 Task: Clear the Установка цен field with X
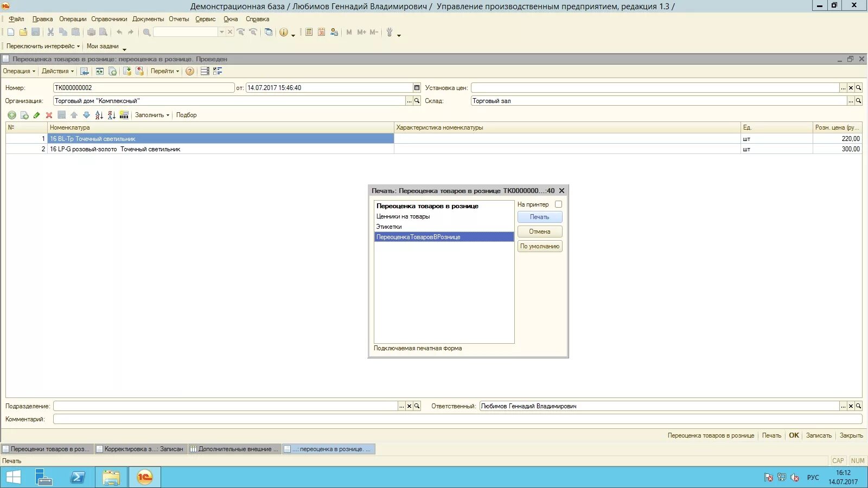(851, 88)
